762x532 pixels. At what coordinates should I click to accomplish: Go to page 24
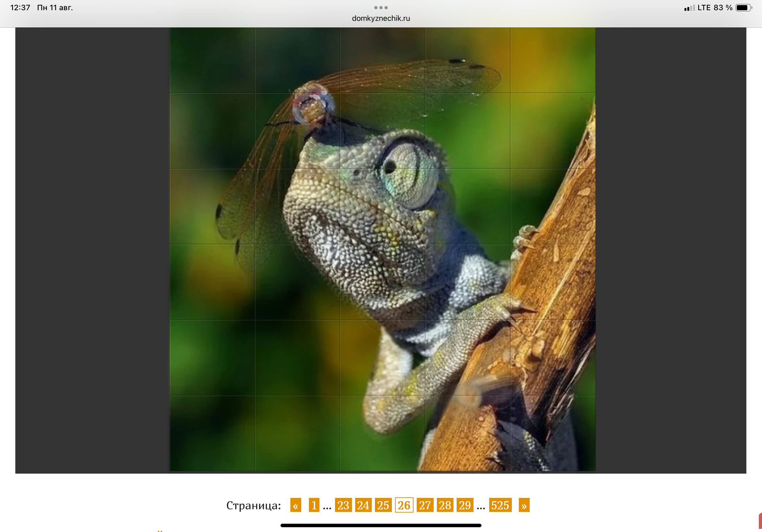tap(363, 505)
